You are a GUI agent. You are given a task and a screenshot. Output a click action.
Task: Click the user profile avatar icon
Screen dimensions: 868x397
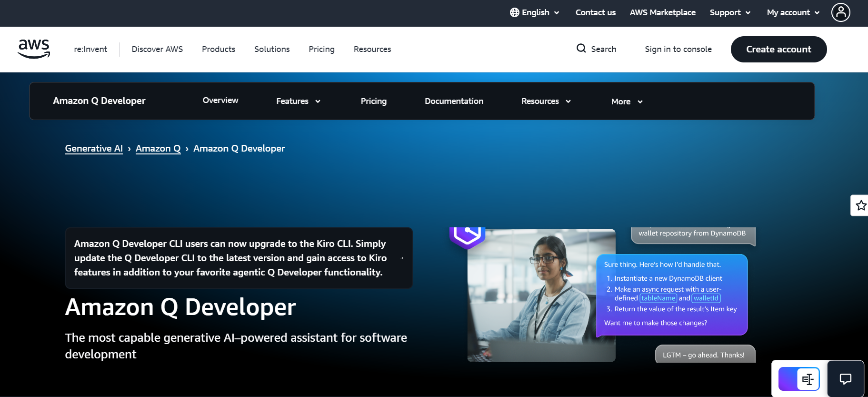(x=840, y=12)
